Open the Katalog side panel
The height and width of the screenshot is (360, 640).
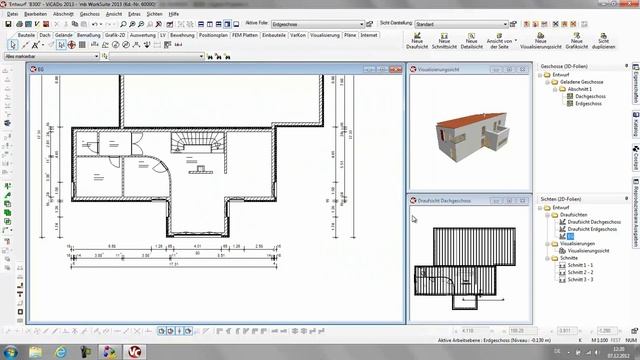click(x=636, y=124)
